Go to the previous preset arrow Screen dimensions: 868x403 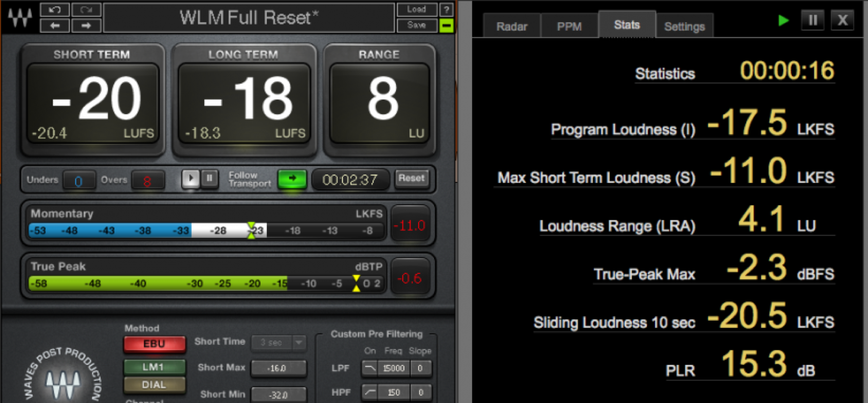coord(55,25)
